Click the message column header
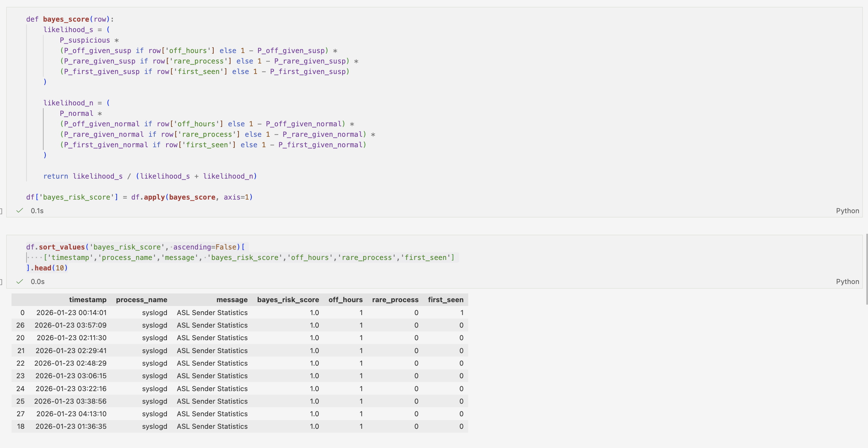This screenshot has width=868, height=448. (x=232, y=300)
